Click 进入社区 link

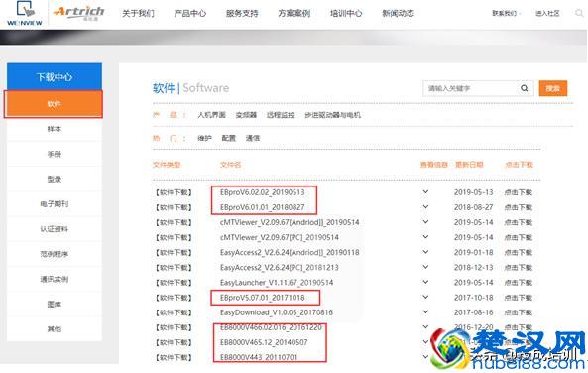pos(547,13)
